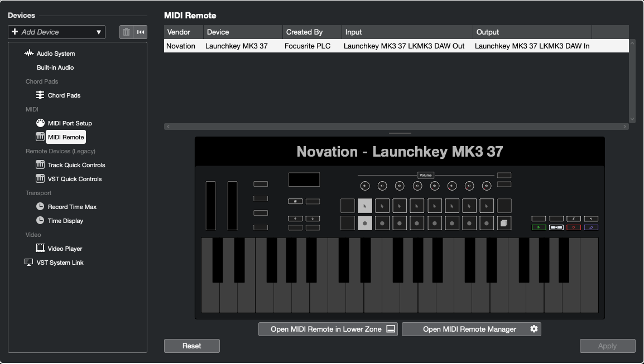Click the metronome button above the record button
This screenshot has width=644, height=364.
point(573,219)
